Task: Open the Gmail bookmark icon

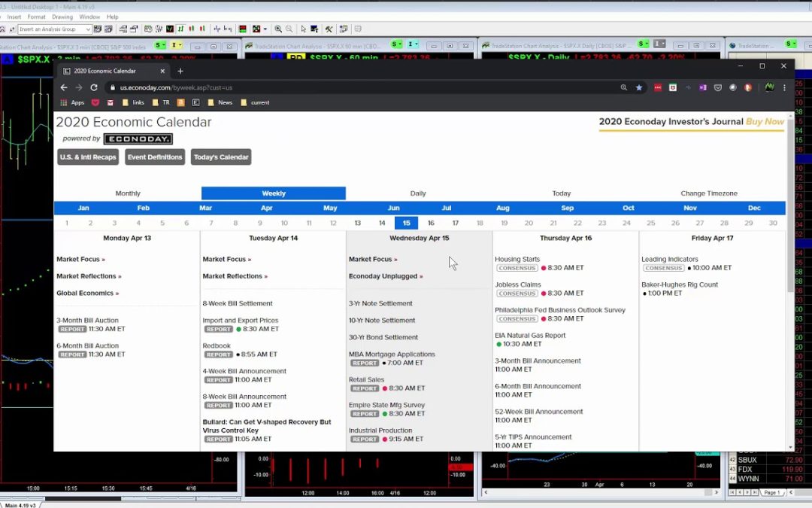Action: pyautogui.click(x=111, y=102)
